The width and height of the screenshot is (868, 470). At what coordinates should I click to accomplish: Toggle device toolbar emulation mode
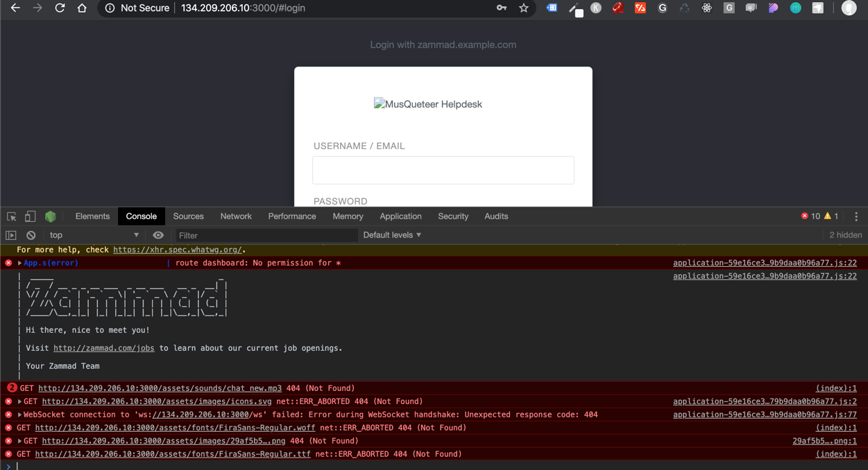pyautogui.click(x=29, y=216)
